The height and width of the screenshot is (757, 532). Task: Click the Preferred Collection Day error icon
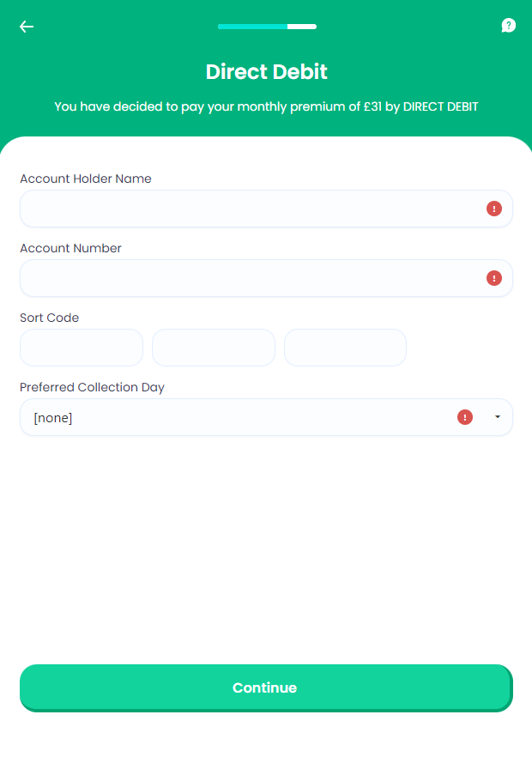465,417
